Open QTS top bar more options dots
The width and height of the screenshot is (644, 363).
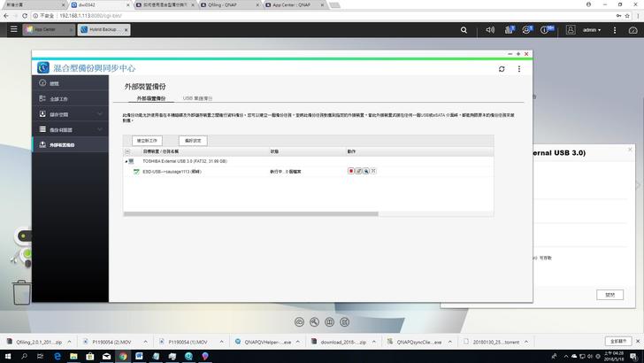615,30
